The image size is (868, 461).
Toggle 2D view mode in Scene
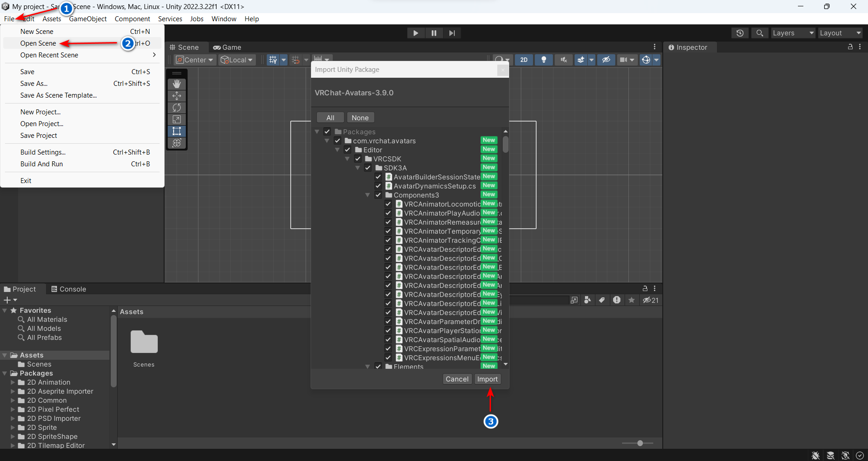click(524, 60)
